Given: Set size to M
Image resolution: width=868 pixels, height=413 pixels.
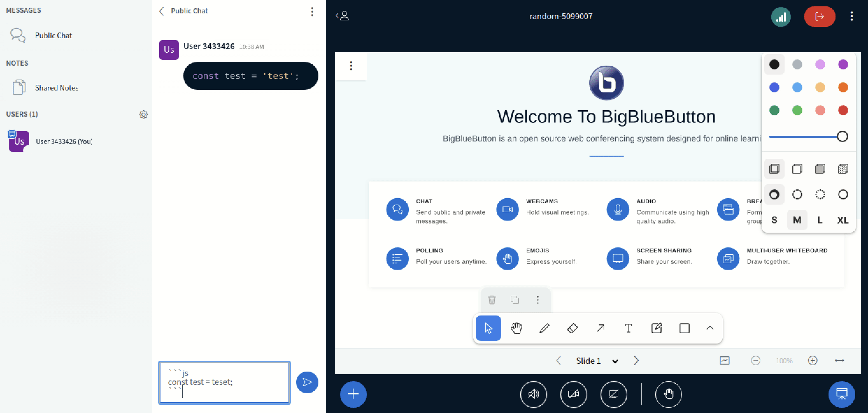Looking at the screenshot, I should point(797,220).
